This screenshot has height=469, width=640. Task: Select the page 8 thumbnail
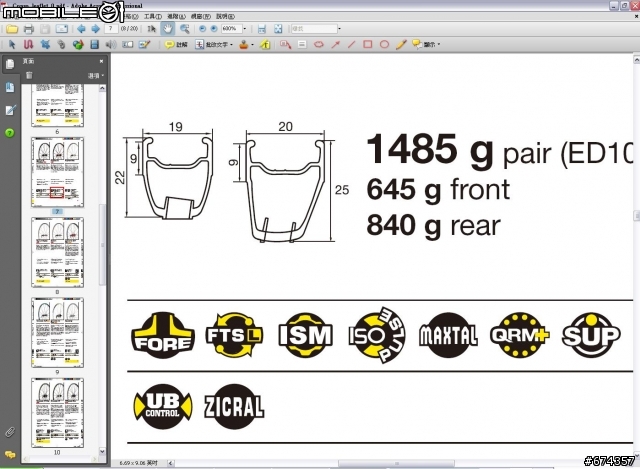click(x=57, y=252)
